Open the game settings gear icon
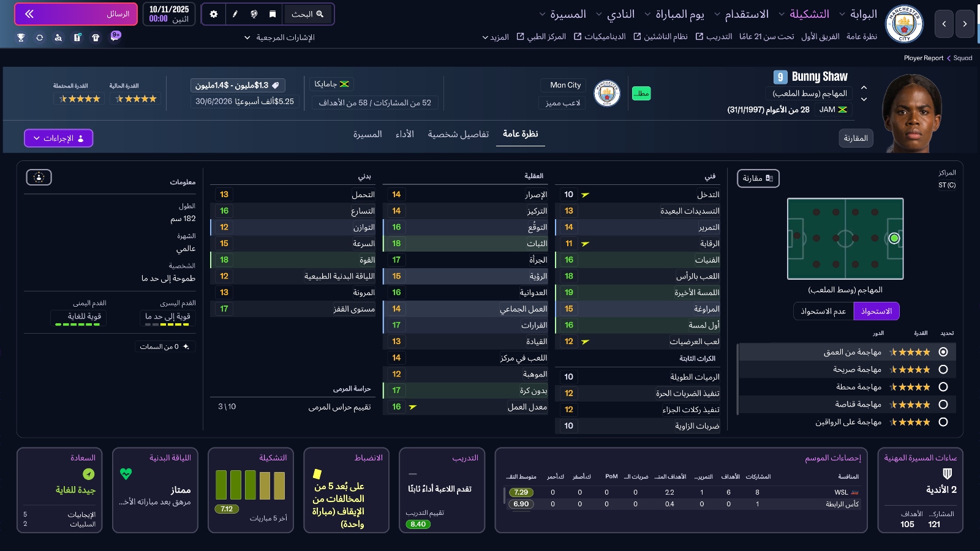The image size is (980, 551). pyautogui.click(x=213, y=13)
